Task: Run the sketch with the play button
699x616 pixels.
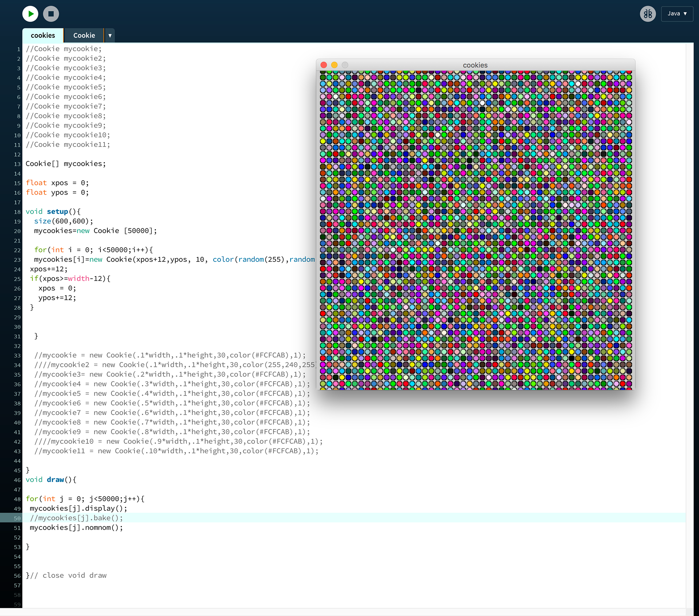Action: [30, 14]
